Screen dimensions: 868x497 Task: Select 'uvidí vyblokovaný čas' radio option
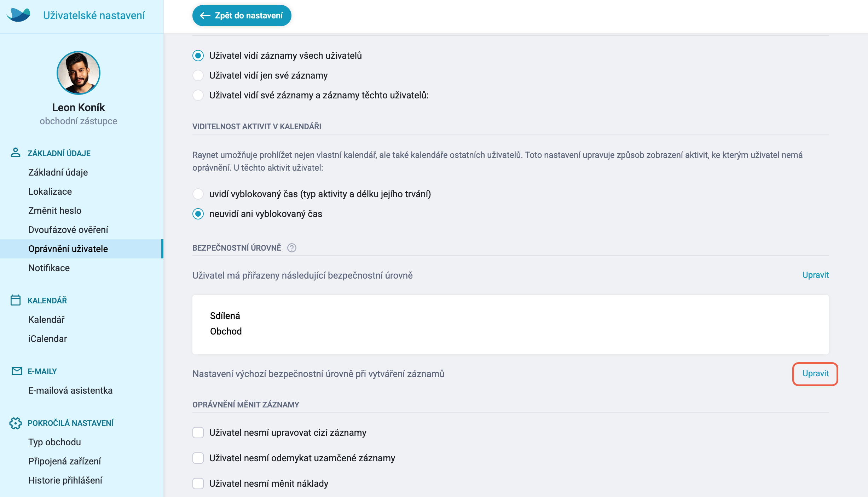[198, 194]
